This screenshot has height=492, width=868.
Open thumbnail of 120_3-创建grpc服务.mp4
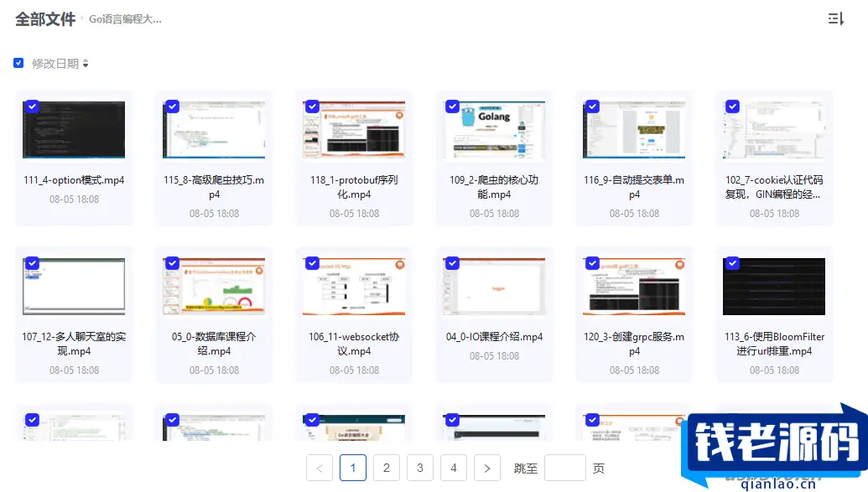pos(634,286)
